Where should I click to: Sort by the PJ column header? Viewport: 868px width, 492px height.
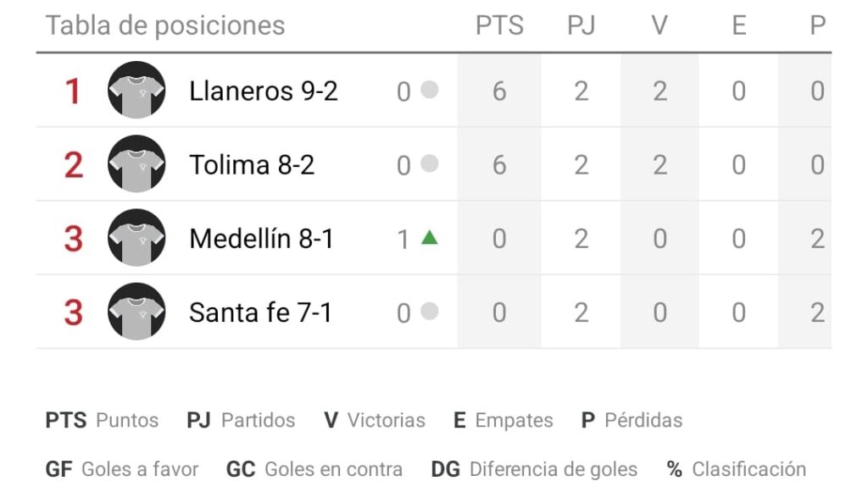click(581, 25)
